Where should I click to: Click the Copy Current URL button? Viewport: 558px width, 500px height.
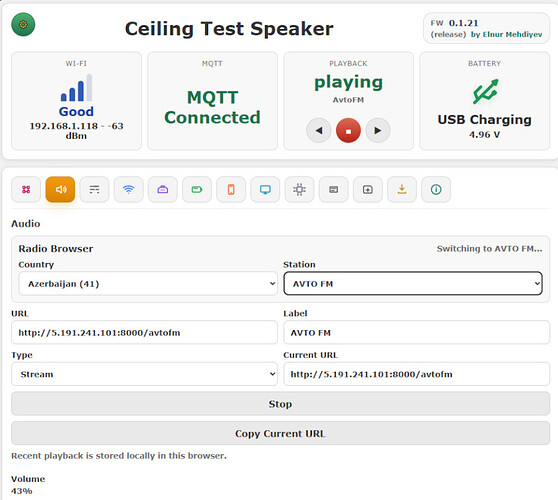[x=280, y=433]
